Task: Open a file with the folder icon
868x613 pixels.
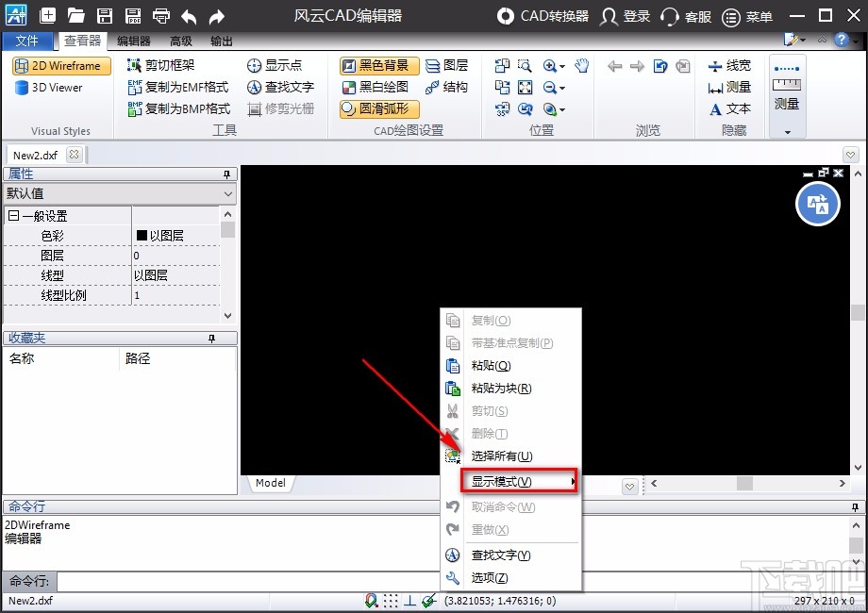Action: (75, 15)
